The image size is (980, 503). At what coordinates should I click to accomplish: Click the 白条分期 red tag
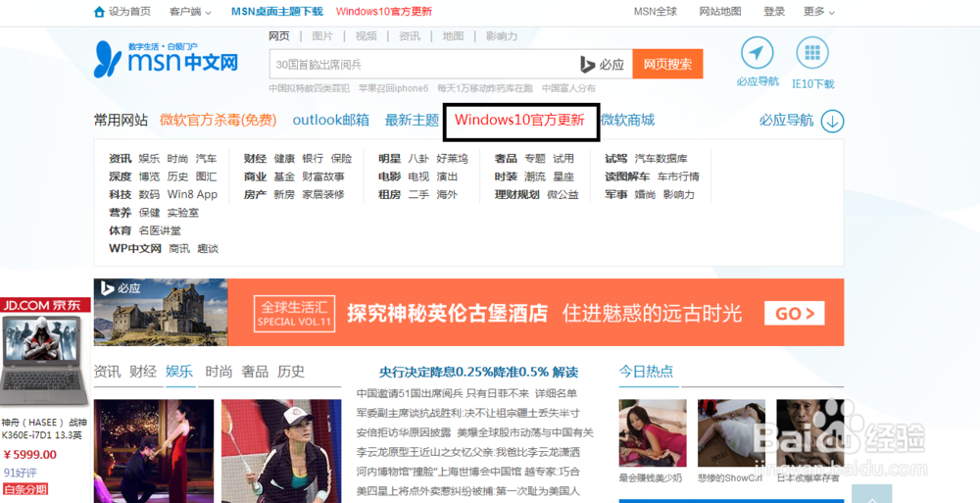[25, 489]
